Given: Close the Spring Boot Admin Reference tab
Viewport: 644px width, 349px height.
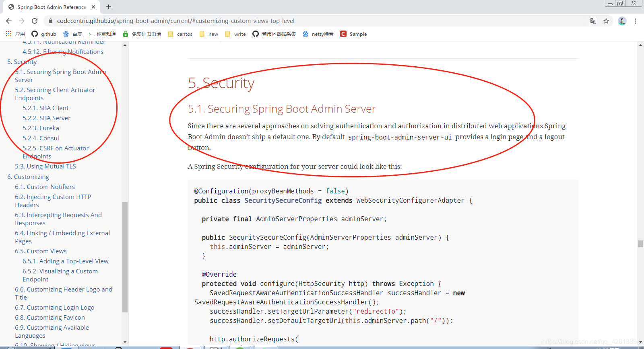Looking at the screenshot, I should point(93,7).
